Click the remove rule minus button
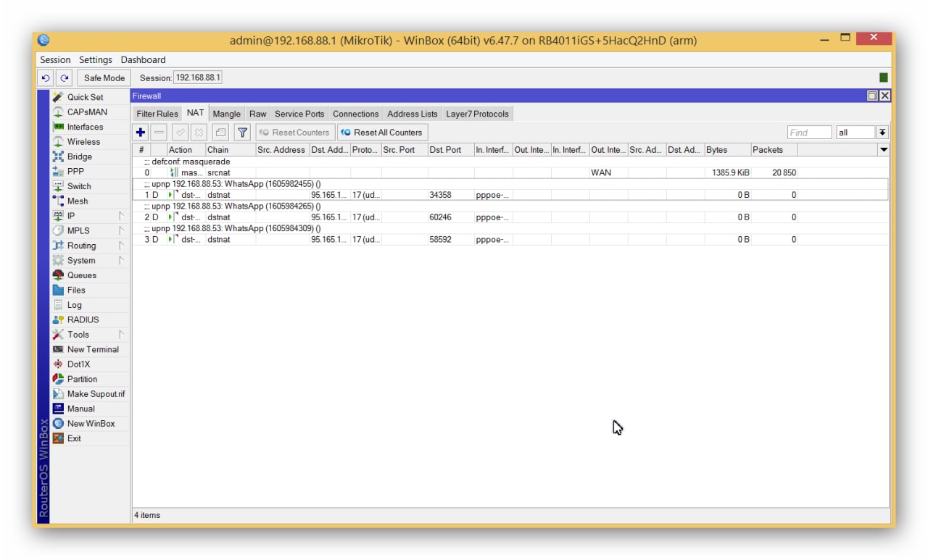This screenshot has height=560, width=928. tap(159, 133)
